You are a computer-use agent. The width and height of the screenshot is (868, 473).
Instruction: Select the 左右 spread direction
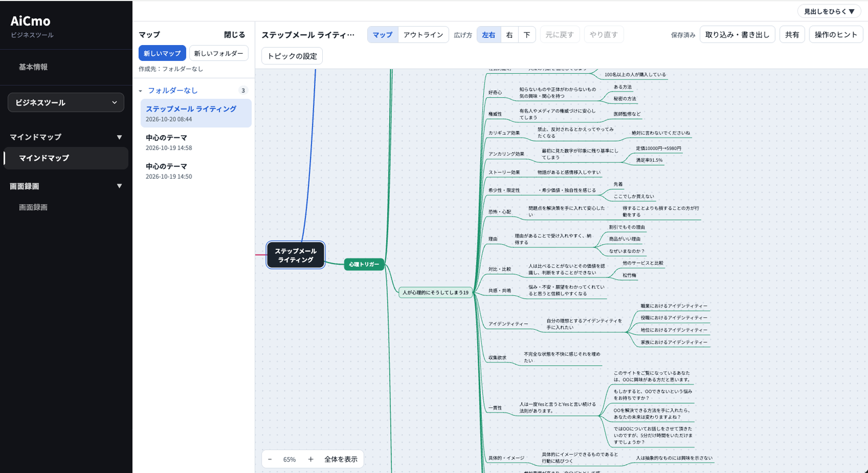click(x=489, y=35)
